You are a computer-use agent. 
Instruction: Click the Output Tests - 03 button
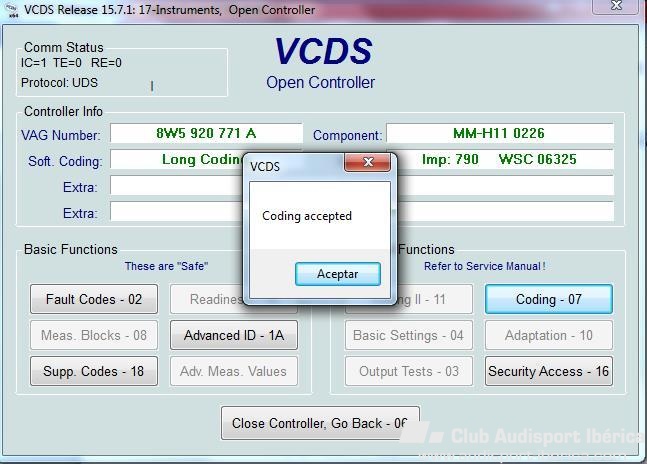[x=409, y=371]
